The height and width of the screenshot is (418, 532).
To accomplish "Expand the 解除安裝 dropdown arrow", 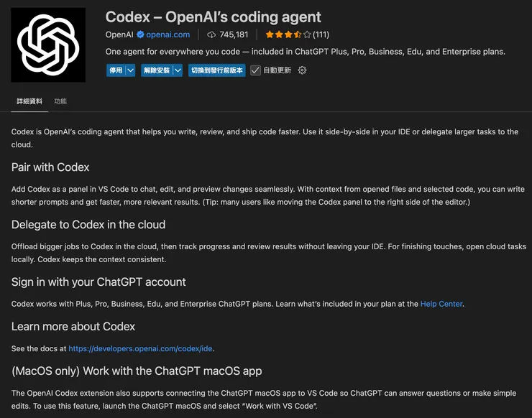I will pyautogui.click(x=178, y=70).
